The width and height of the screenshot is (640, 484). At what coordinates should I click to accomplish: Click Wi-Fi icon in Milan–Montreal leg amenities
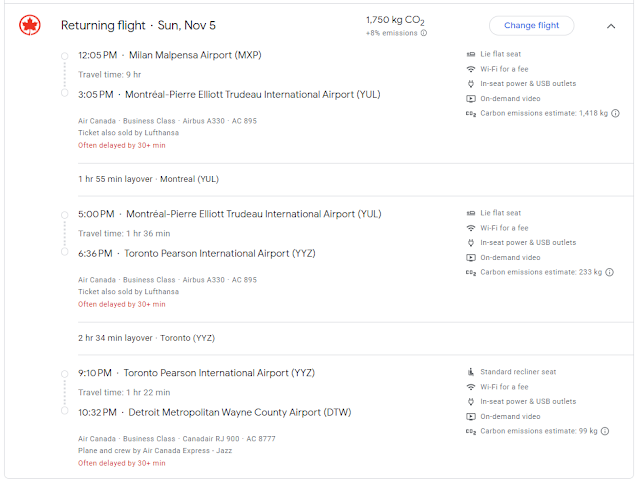tap(471, 69)
